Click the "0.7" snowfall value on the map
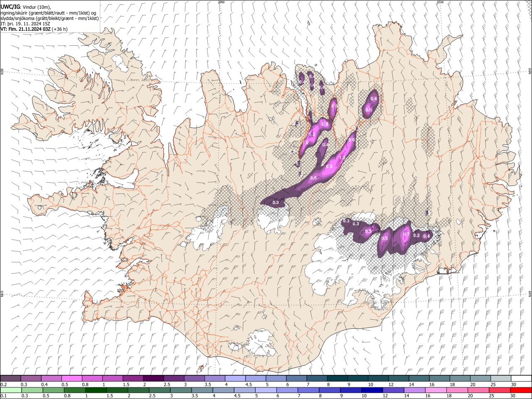The image size is (532, 399). tap(407, 234)
